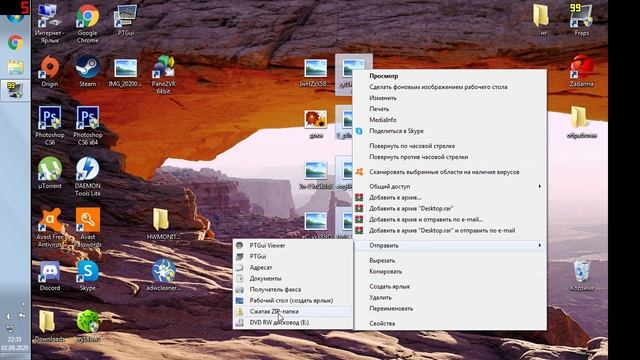Launch Steam from the desktop

tap(87, 71)
